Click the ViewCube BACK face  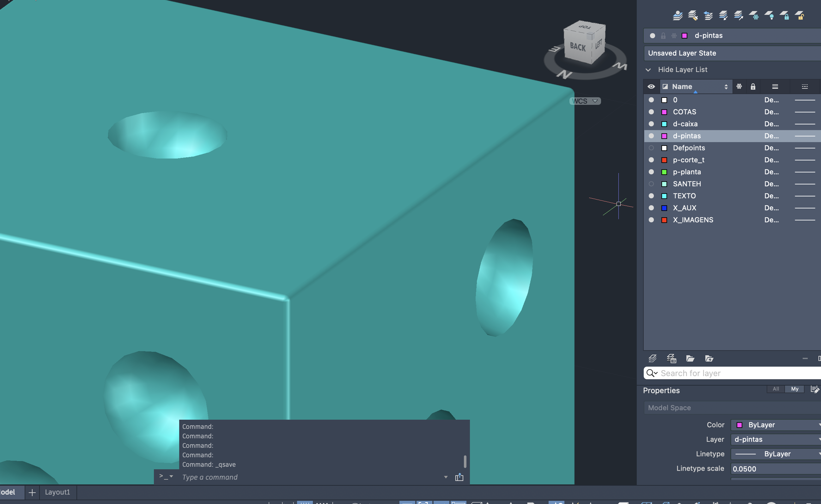[578, 47]
